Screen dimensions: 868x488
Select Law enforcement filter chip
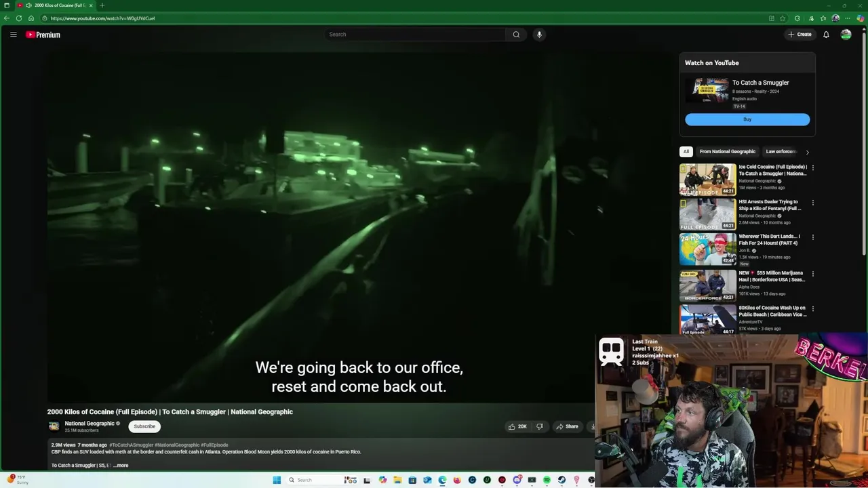point(781,152)
